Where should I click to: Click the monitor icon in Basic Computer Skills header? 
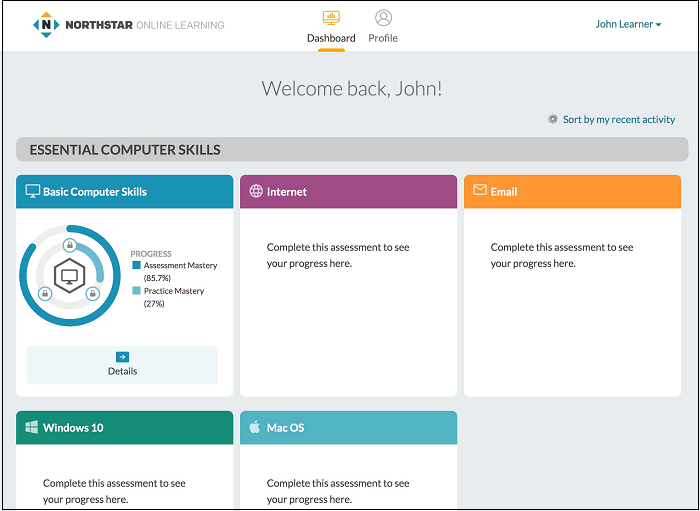[33, 191]
